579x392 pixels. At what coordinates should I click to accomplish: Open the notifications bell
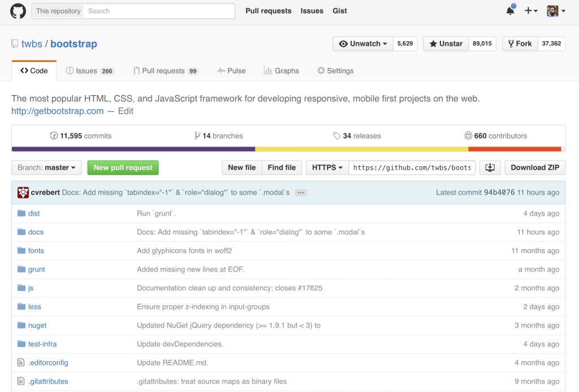510,11
